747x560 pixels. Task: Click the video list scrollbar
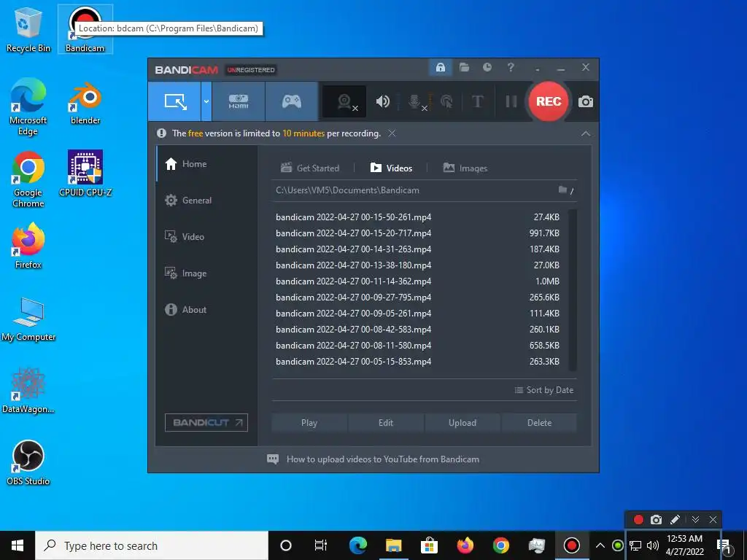(573, 289)
